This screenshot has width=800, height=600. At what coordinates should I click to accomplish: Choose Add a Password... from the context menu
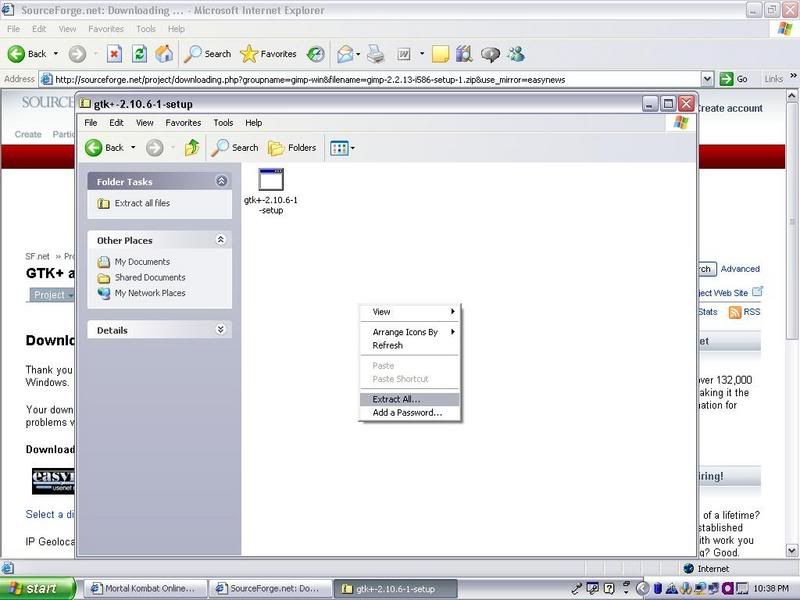coord(410,413)
